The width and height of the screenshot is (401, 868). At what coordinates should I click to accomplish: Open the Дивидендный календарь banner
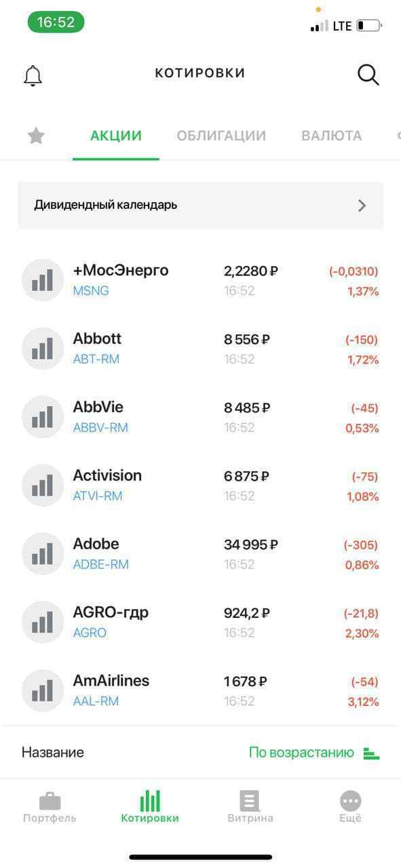(200, 205)
